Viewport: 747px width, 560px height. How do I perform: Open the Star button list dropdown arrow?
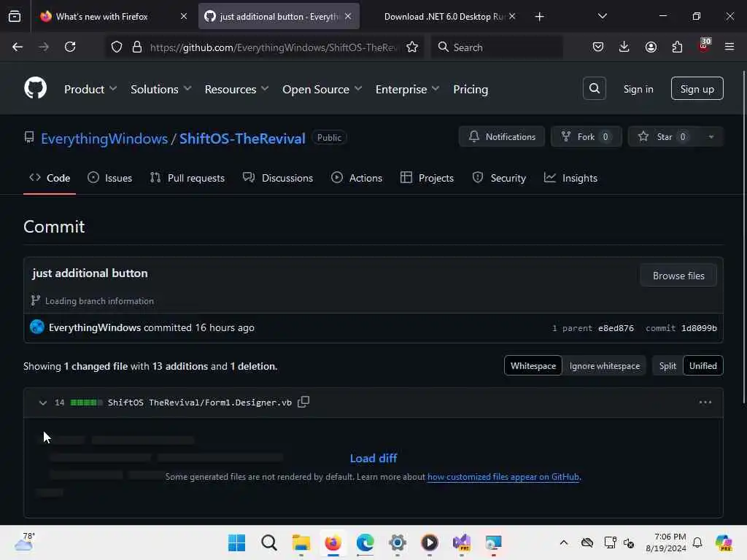711,136
